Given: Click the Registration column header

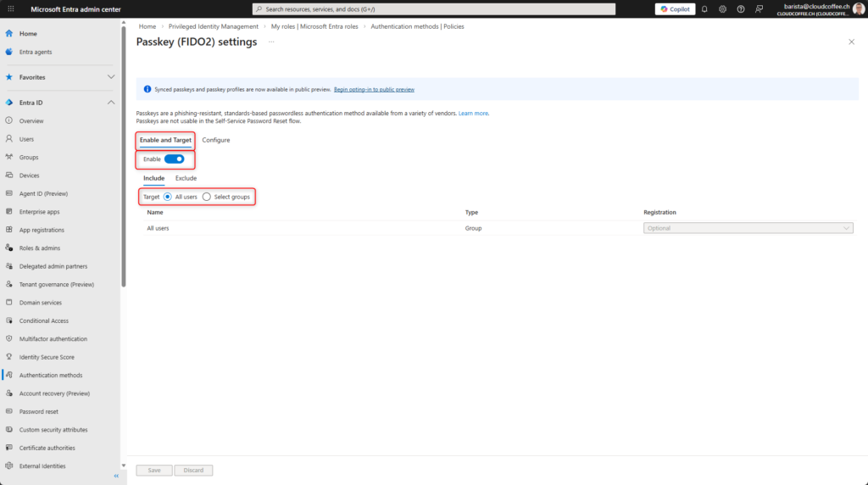Looking at the screenshot, I should pyautogui.click(x=659, y=212).
